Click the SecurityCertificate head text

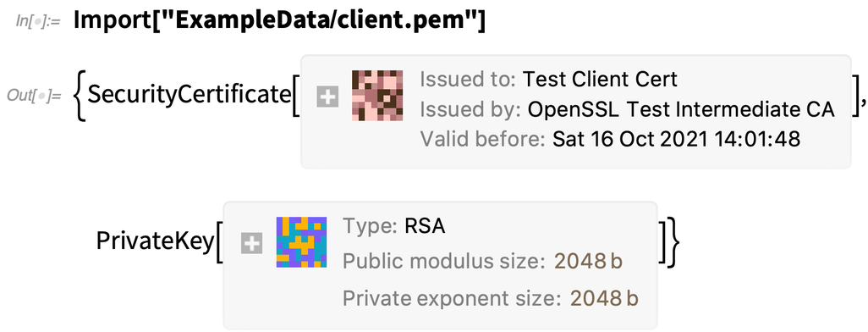[x=190, y=95]
